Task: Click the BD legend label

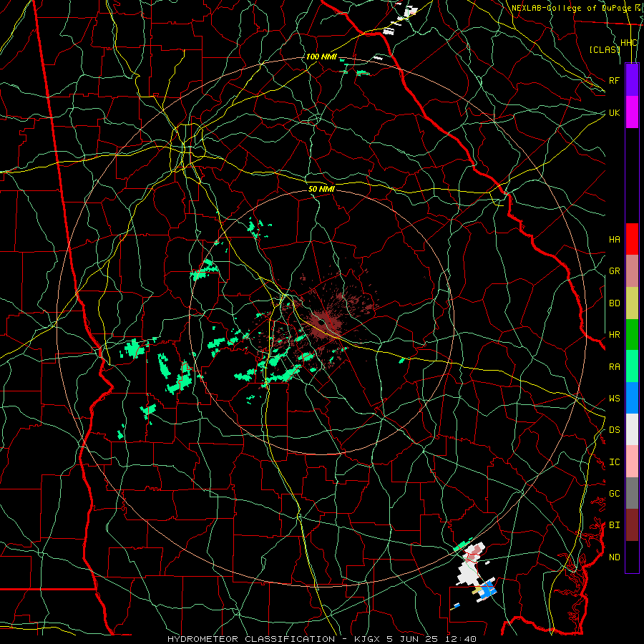Action: pyautogui.click(x=614, y=303)
